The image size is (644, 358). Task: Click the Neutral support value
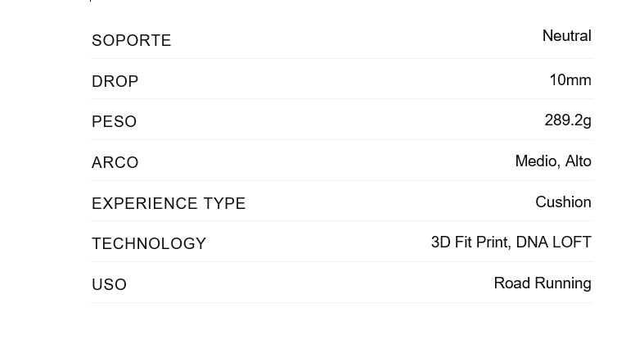tap(566, 36)
